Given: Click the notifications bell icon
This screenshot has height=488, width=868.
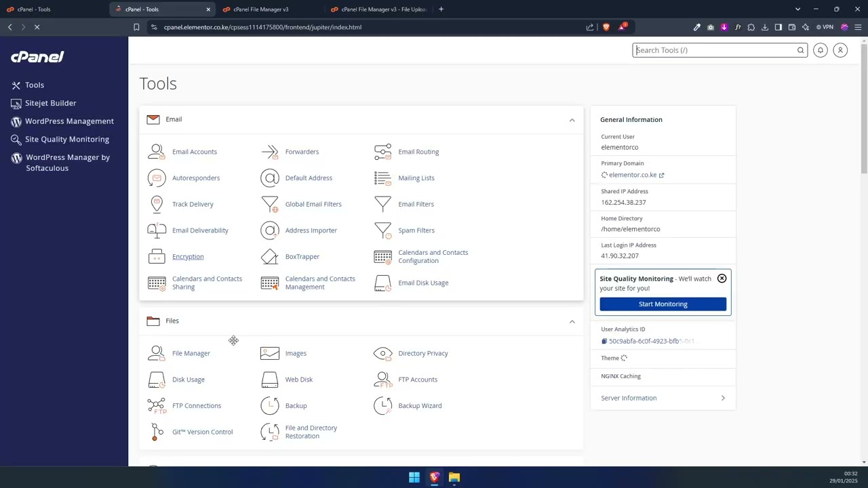Looking at the screenshot, I should [x=821, y=50].
